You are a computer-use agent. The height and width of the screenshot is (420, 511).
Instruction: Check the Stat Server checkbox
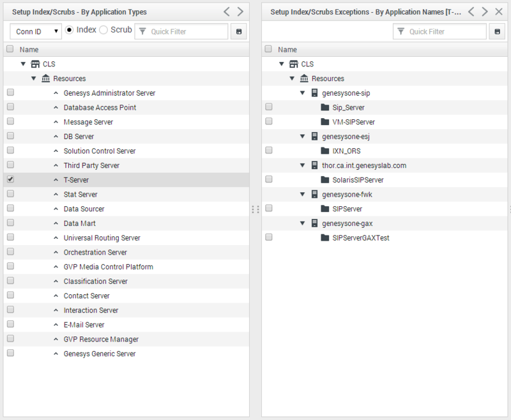click(x=10, y=193)
